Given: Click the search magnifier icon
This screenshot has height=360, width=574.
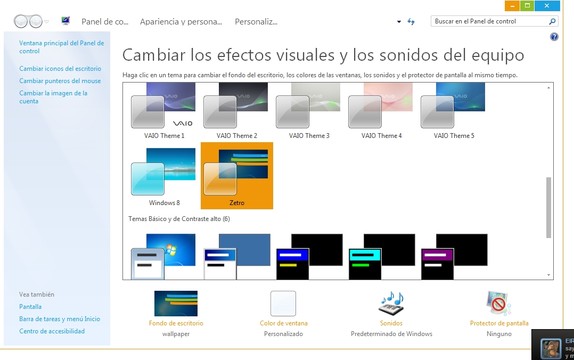Looking at the screenshot, I should click(x=552, y=22).
